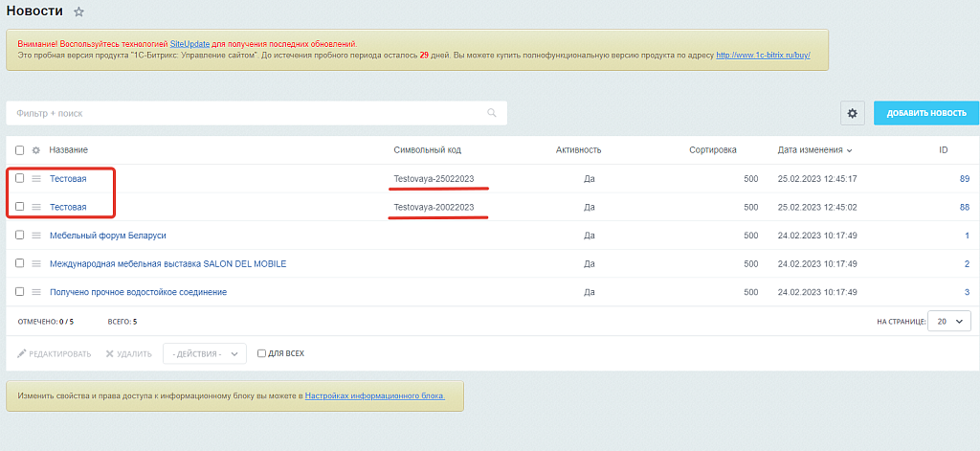Open the per-page count dropdown
The image size is (980, 451).
tap(949, 322)
